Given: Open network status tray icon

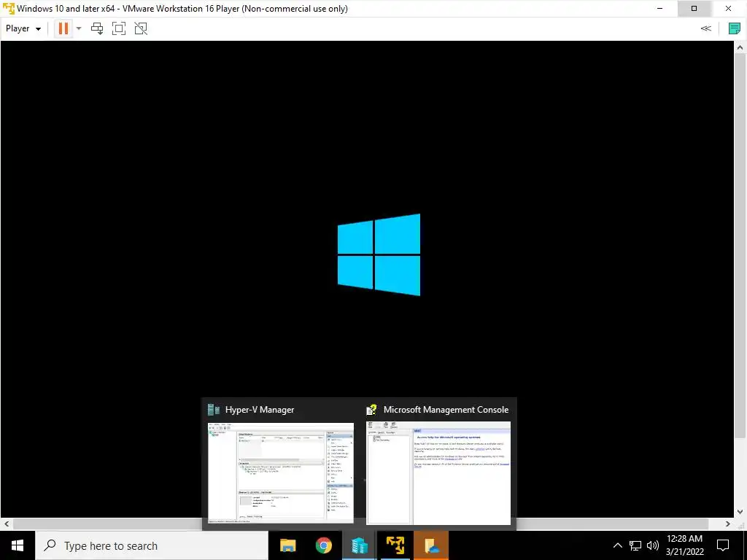Looking at the screenshot, I should [635, 545].
